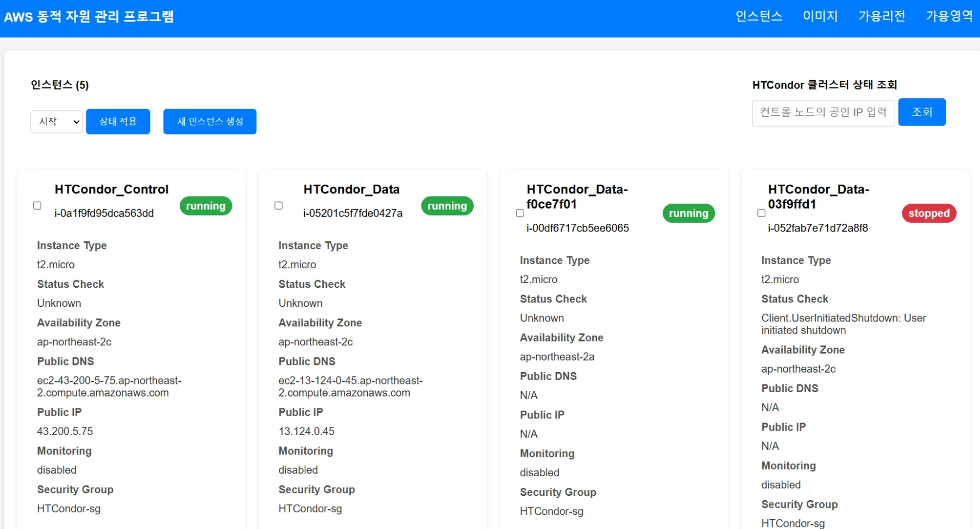Click the AWS 동적 자원 관리 프로그램 title
Image resolution: width=980 pixels, height=529 pixels.
coord(89,17)
